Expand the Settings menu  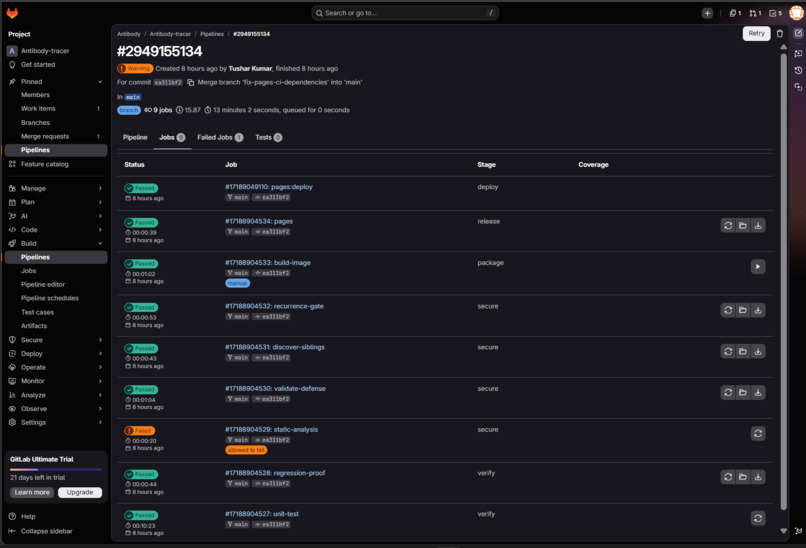point(56,422)
